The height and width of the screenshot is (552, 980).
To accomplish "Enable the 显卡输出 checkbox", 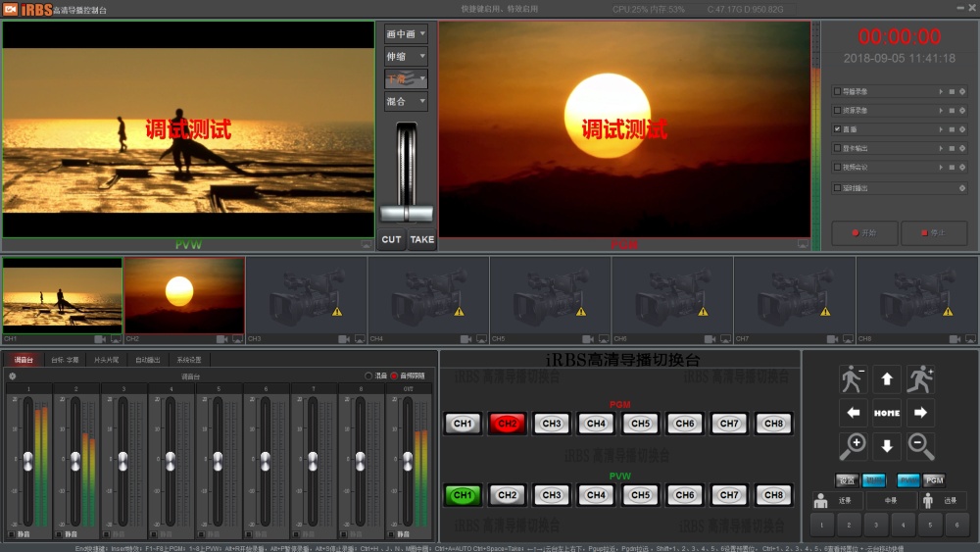I will point(838,149).
